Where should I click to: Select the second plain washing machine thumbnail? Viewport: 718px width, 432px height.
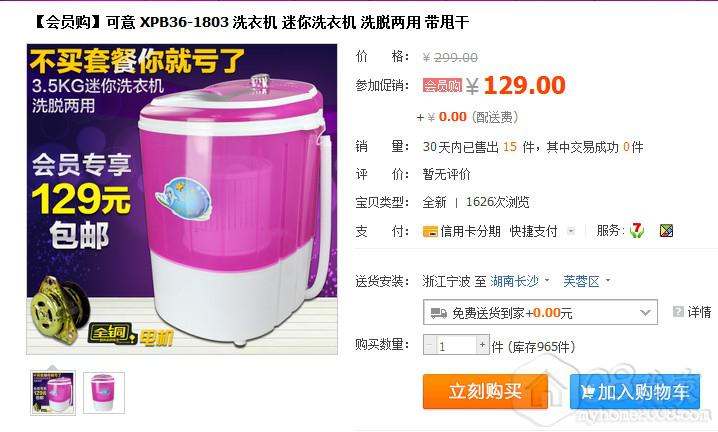[103, 393]
